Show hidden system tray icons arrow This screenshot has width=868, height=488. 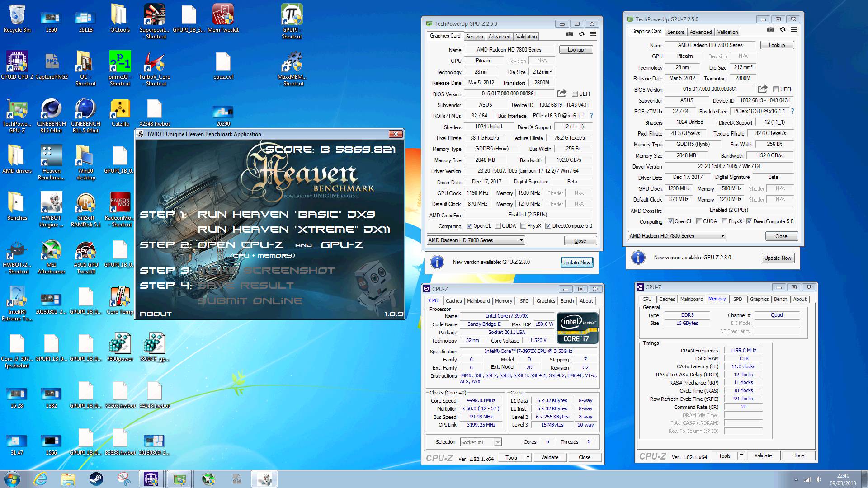pos(796,479)
